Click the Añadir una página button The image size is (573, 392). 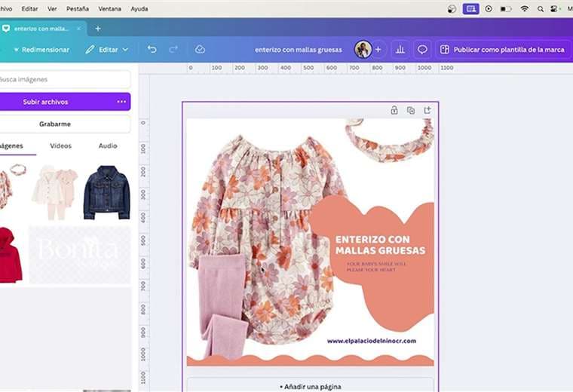(310, 386)
